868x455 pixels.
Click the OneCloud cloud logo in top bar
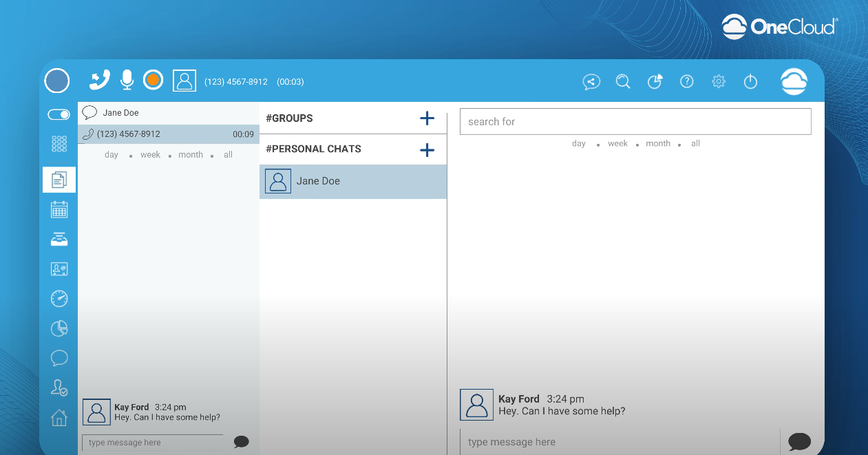click(794, 81)
